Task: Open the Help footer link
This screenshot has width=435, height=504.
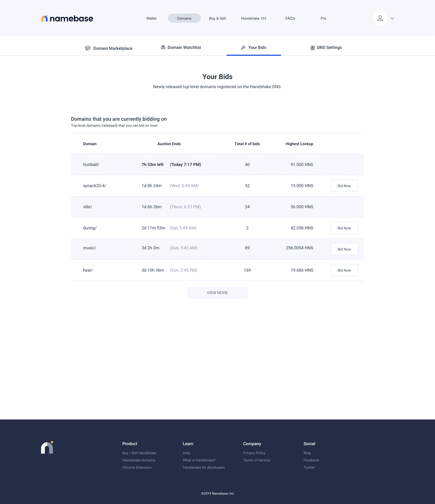Action: (x=186, y=453)
